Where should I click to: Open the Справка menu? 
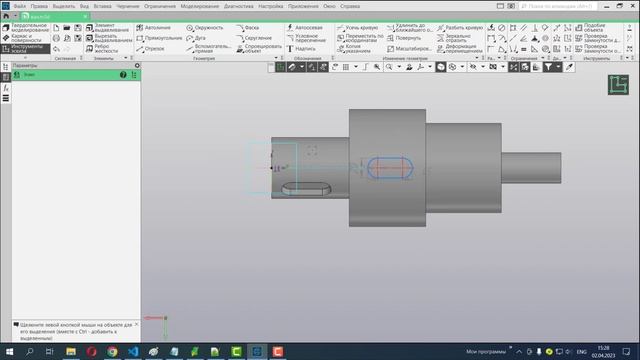click(x=350, y=6)
